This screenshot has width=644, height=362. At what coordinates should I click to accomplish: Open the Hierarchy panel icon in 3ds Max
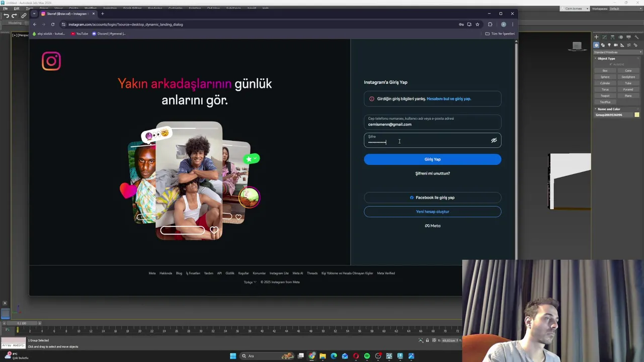coord(612,37)
